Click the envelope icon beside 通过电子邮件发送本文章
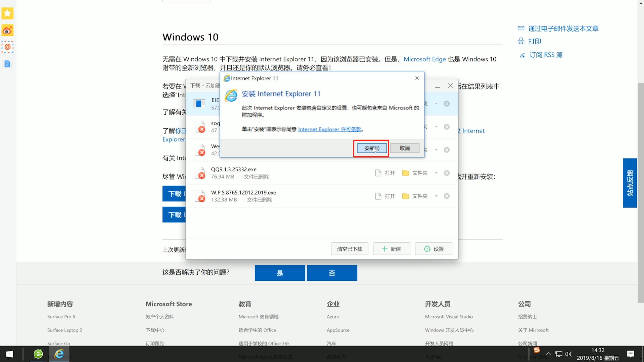 click(x=521, y=28)
